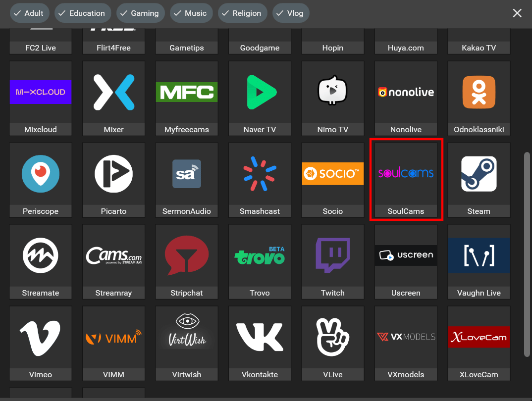Uncheck the Religion category filter
The image size is (532, 401).
243,13
